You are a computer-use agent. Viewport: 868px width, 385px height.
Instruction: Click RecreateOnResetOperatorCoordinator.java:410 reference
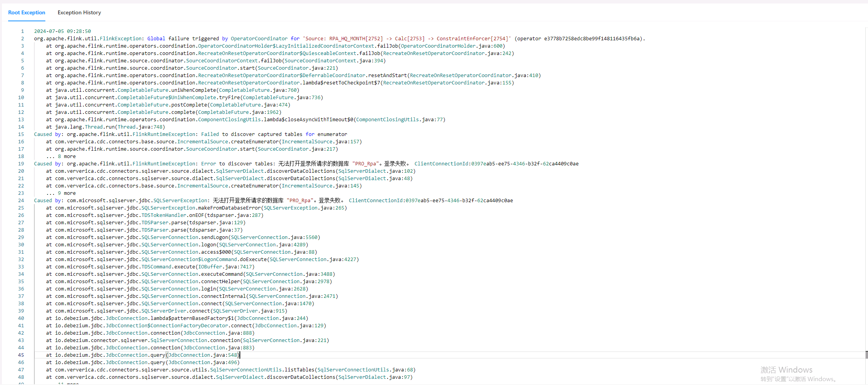click(474, 76)
